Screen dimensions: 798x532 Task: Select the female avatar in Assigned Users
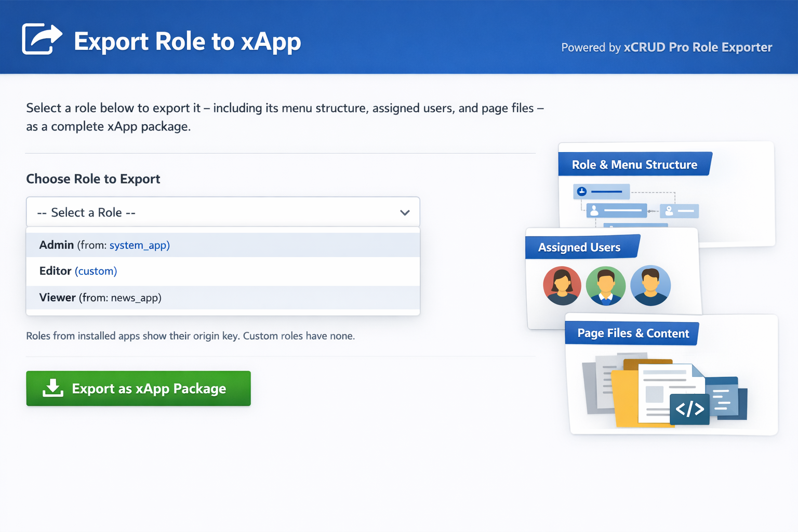coord(562,285)
